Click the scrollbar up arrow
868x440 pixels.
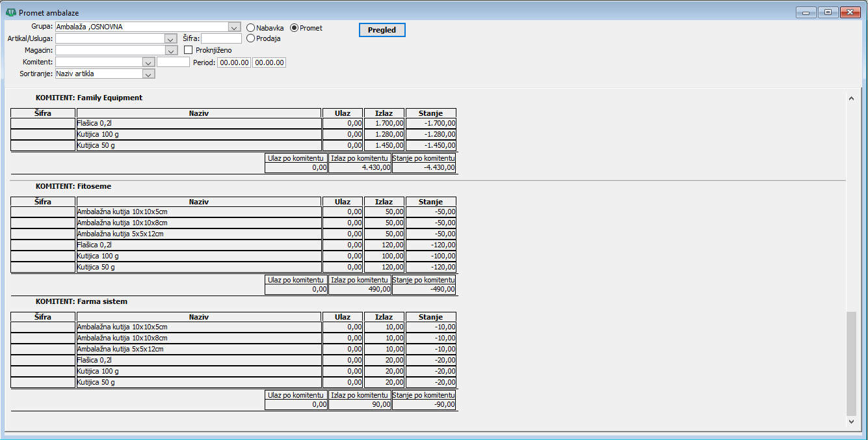coord(851,98)
